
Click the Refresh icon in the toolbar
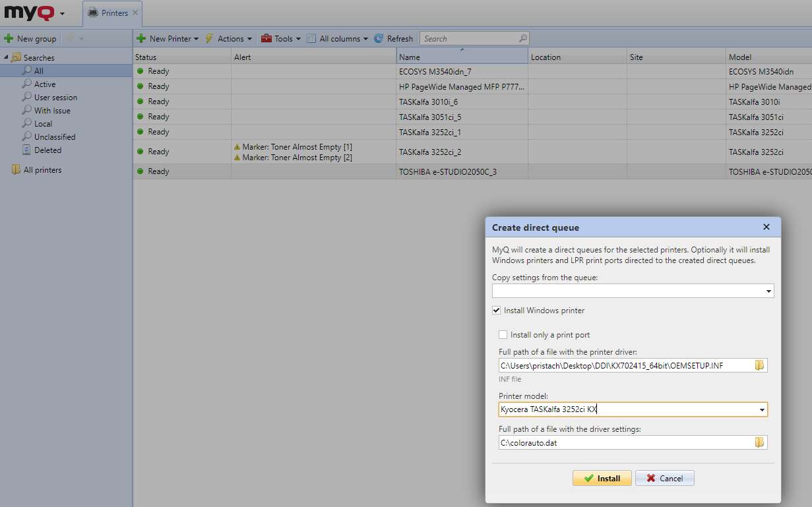point(379,39)
